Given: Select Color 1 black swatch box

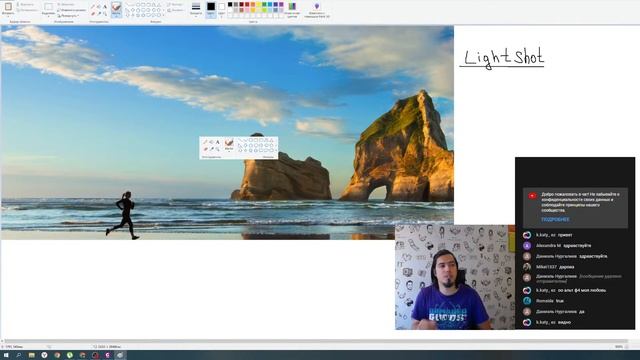Looking at the screenshot, I should point(211,9).
